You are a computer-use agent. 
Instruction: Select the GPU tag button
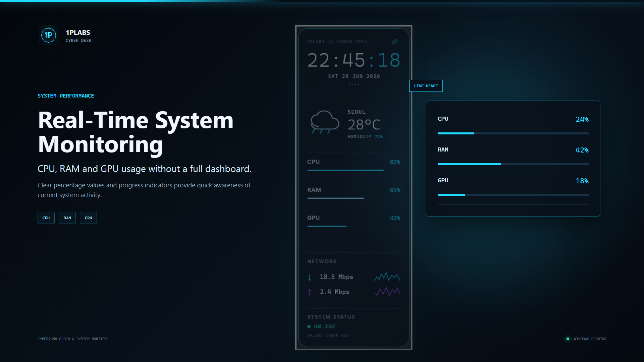pyautogui.click(x=88, y=218)
